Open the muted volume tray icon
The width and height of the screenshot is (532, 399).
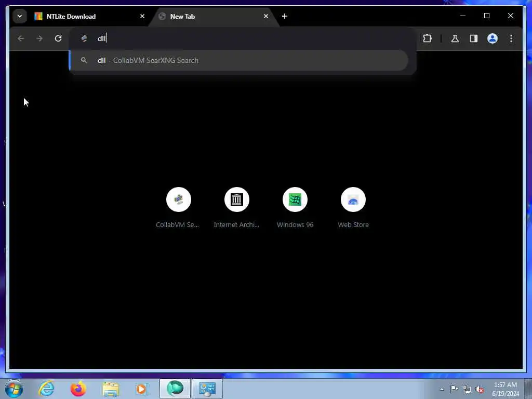pos(480,389)
